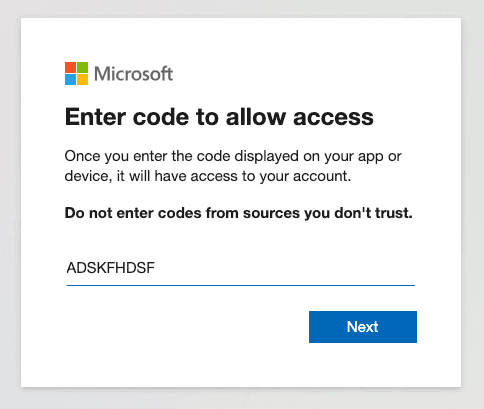Click the yellow square of Microsoft logo
The width and height of the screenshot is (484, 409).
pyautogui.click(x=83, y=79)
